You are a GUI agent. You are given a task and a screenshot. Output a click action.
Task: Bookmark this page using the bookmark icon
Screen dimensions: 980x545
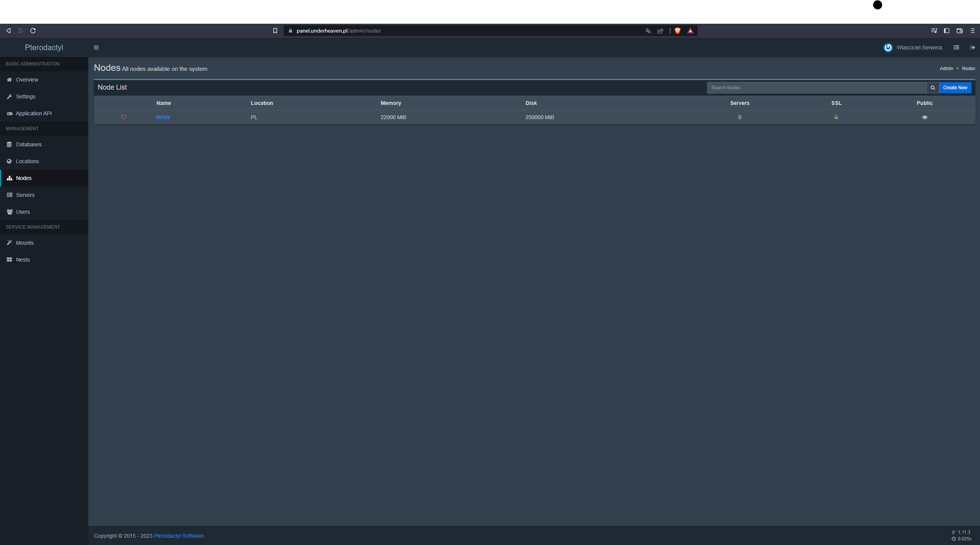tap(275, 31)
